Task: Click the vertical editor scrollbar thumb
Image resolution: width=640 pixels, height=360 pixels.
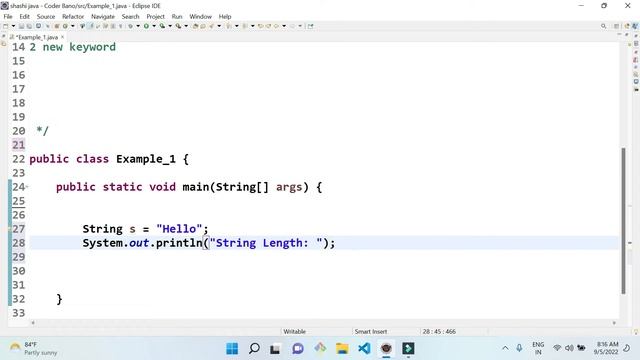Action: coord(623,220)
